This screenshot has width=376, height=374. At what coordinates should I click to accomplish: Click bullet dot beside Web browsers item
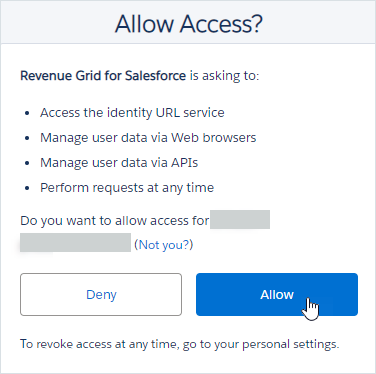[27, 138]
